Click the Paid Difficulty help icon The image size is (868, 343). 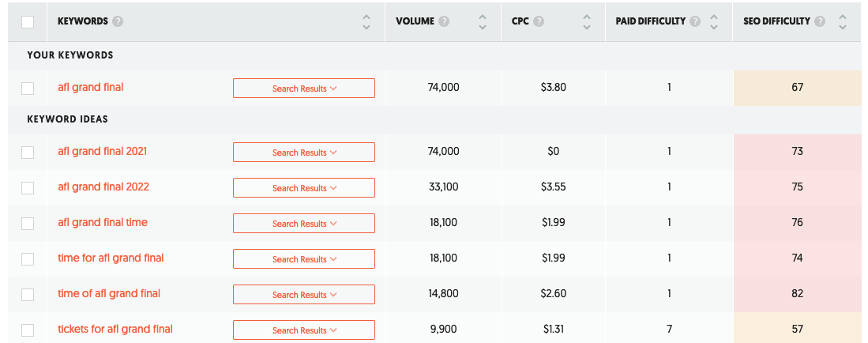tap(695, 21)
